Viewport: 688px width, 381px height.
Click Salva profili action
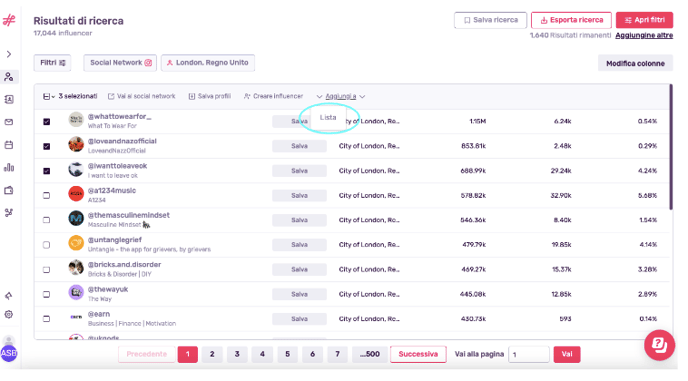click(209, 97)
